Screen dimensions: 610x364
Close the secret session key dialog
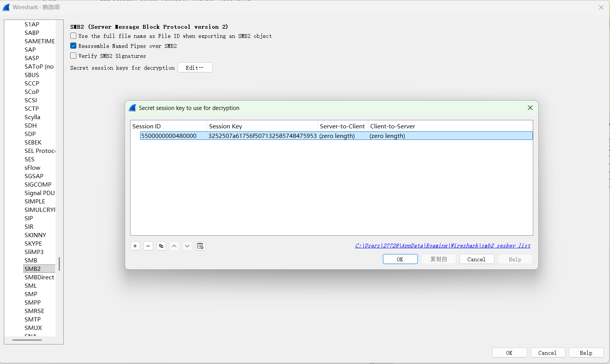click(530, 108)
